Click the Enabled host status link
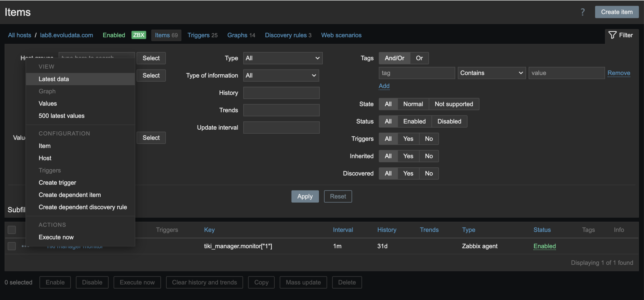The height and width of the screenshot is (300, 644). [x=114, y=35]
